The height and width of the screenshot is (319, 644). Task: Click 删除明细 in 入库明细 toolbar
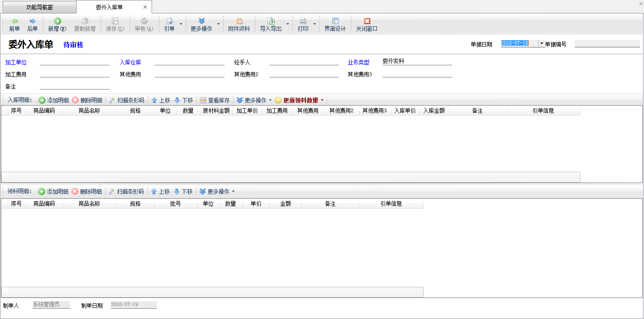click(87, 100)
